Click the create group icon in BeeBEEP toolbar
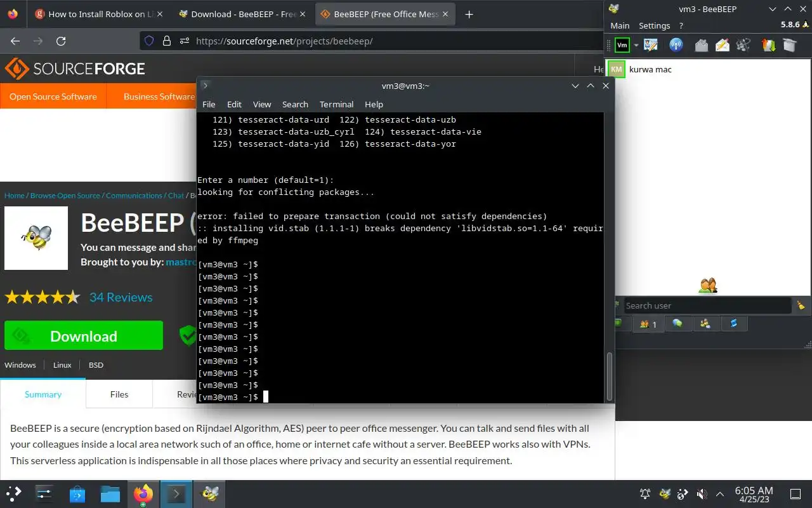The width and height of the screenshot is (812, 508). [x=743, y=45]
